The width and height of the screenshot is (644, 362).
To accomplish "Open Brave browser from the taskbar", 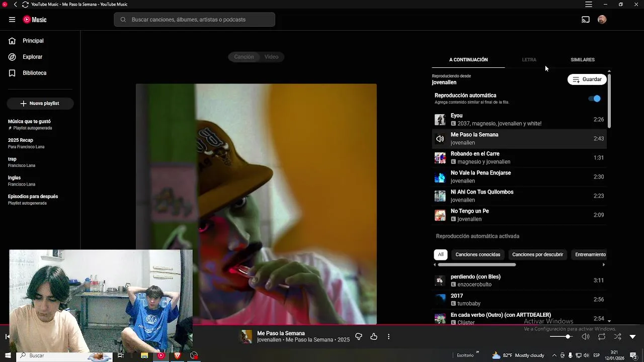I will tap(177, 355).
